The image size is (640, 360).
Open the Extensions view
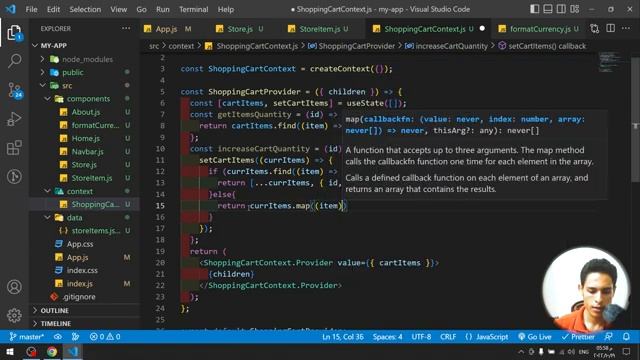click(14, 148)
